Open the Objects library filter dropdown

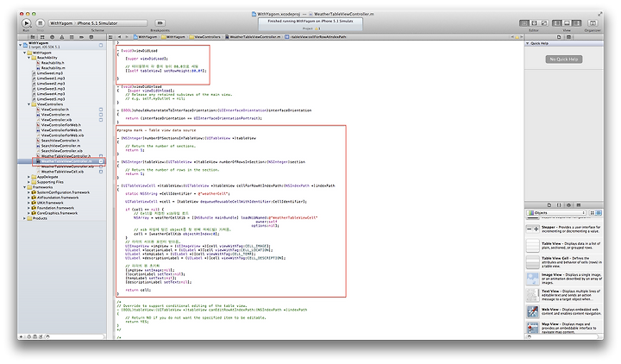click(x=556, y=213)
